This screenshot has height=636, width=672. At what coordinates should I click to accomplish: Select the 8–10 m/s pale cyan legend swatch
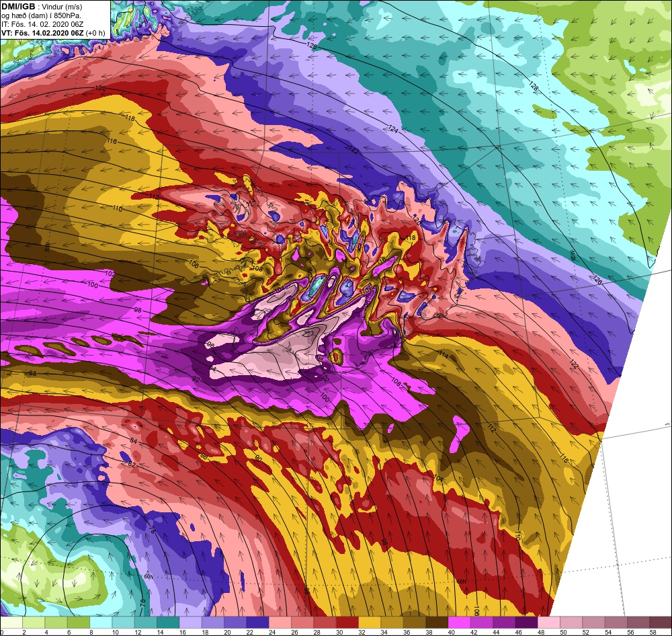[x=101, y=623]
